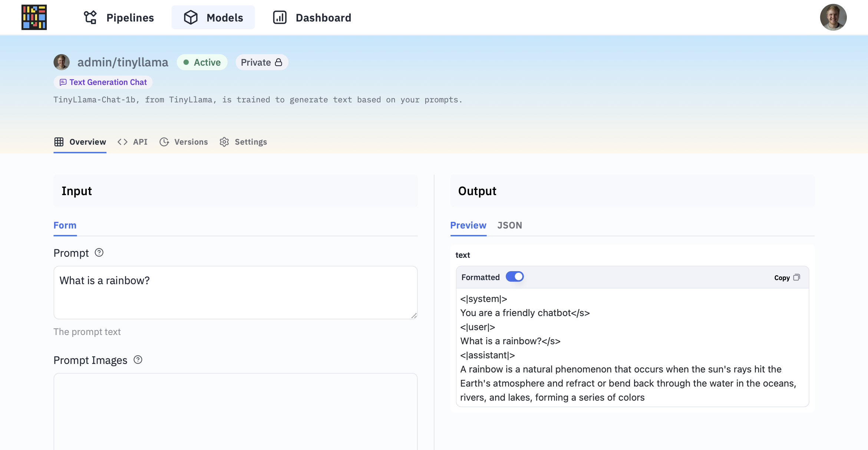Open the Dashboard page
This screenshot has width=868, height=450.
[312, 17]
